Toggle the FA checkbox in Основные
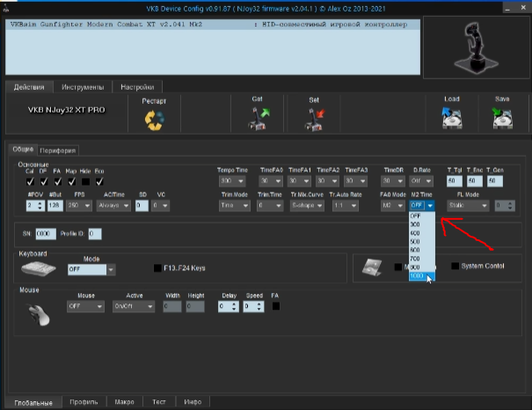Image resolution: width=532 pixels, height=410 pixels. (58, 181)
